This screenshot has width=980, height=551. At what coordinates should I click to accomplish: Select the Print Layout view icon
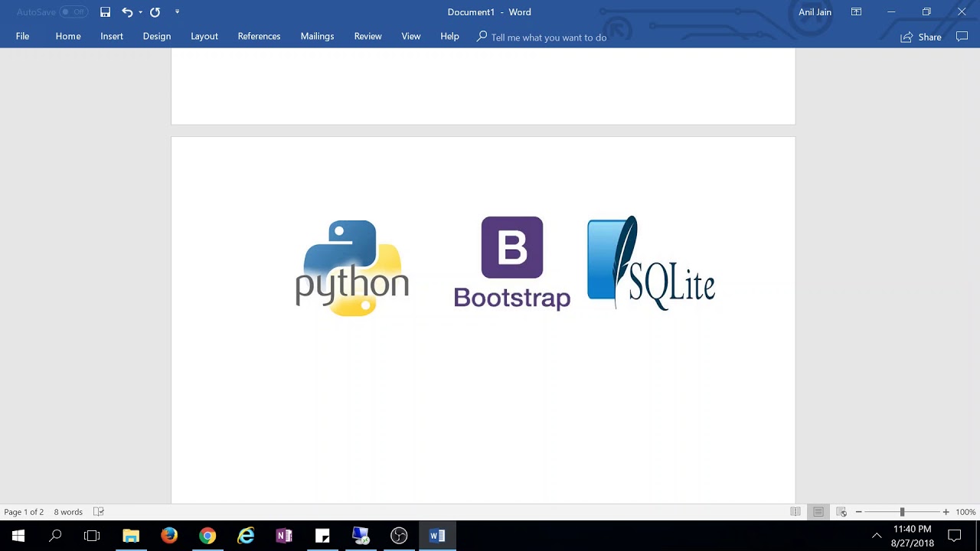[x=818, y=512]
